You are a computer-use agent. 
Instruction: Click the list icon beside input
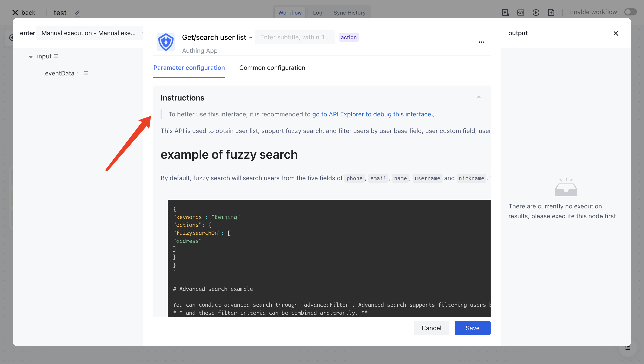point(56,56)
